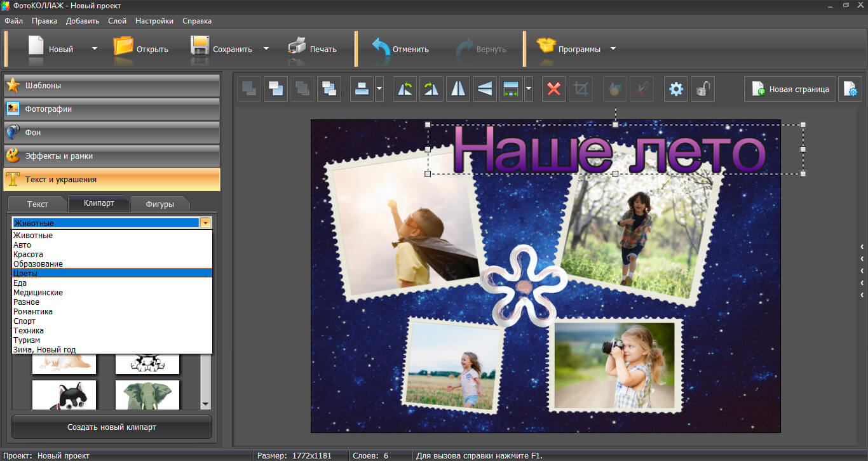Switch to the Фигуры tab
This screenshot has height=461, width=868.
(x=160, y=204)
